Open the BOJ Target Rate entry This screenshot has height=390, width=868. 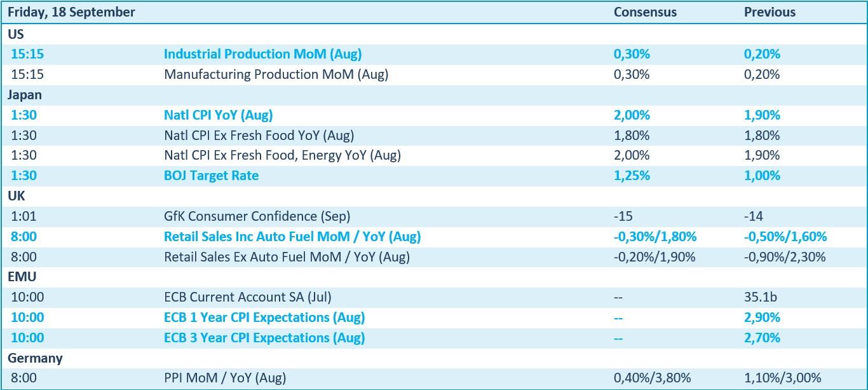pyautogui.click(x=211, y=176)
